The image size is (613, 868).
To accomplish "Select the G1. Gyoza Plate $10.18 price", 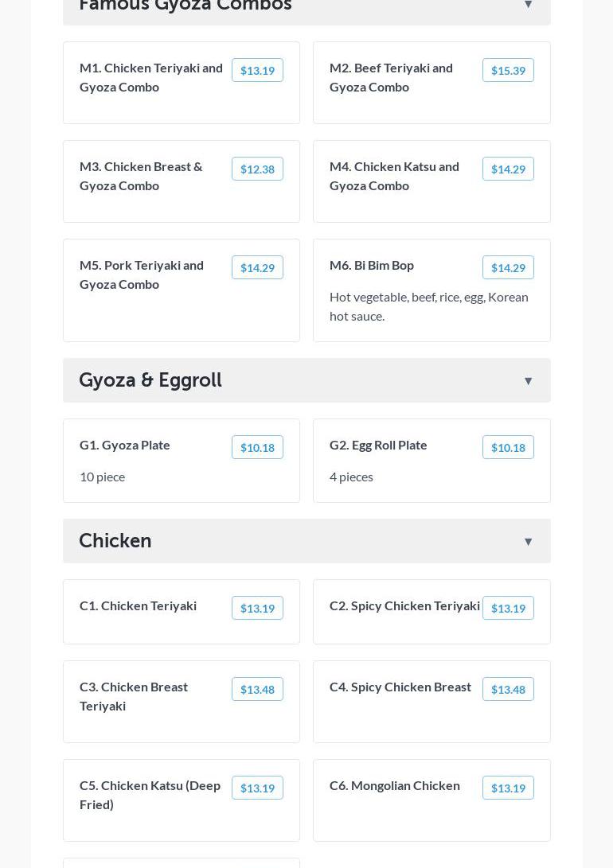I will pos(257,448).
